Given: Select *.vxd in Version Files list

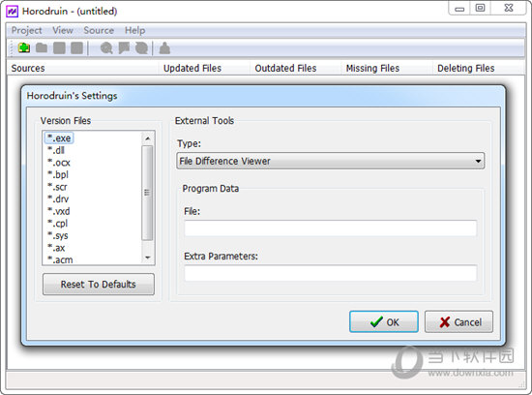Looking at the screenshot, I should [59, 211].
